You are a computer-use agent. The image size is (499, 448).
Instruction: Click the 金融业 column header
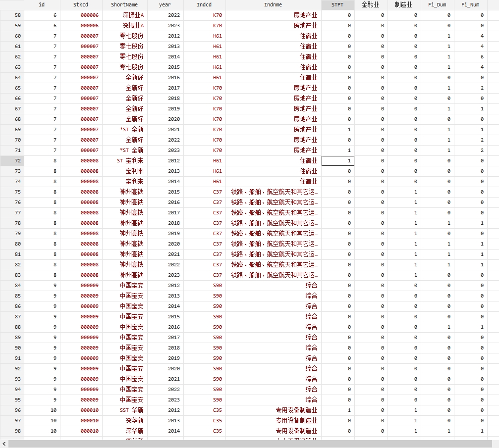371,5
